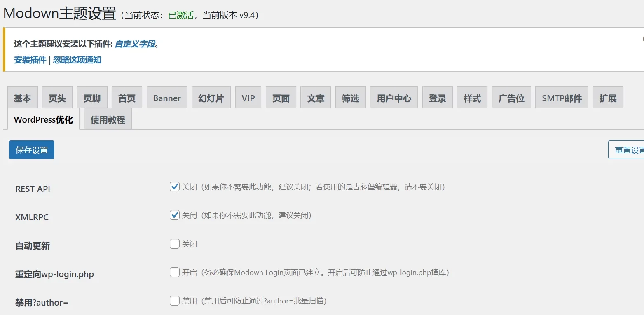Select the 幻灯片 tab
The height and width of the screenshot is (315, 644).
[x=211, y=98]
